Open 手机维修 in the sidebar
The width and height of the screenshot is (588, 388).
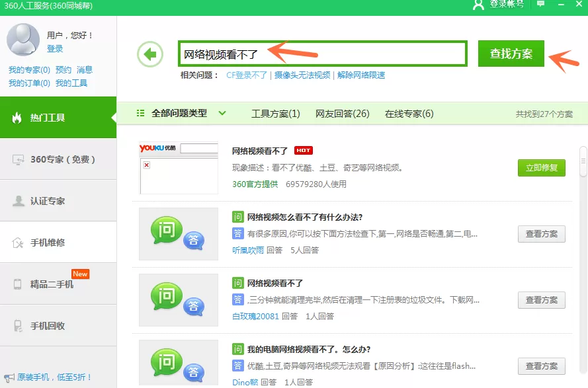(x=58, y=243)
